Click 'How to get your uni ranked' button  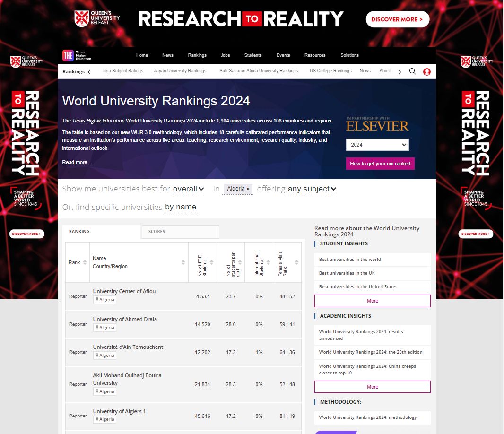coord(380,164)
